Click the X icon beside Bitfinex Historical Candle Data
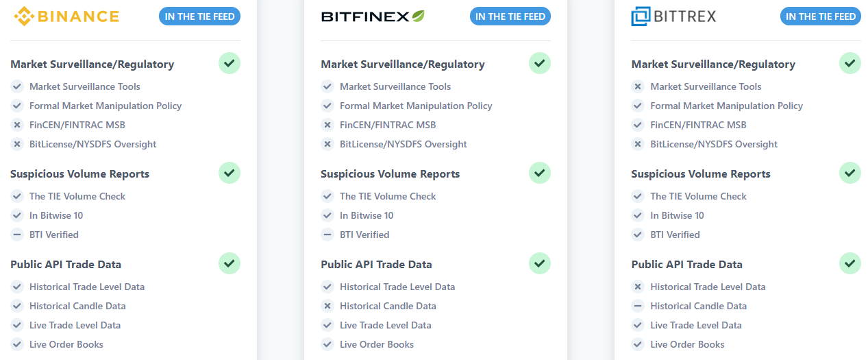The width and height of the screenshot is (868, 360). coord(327,306)
